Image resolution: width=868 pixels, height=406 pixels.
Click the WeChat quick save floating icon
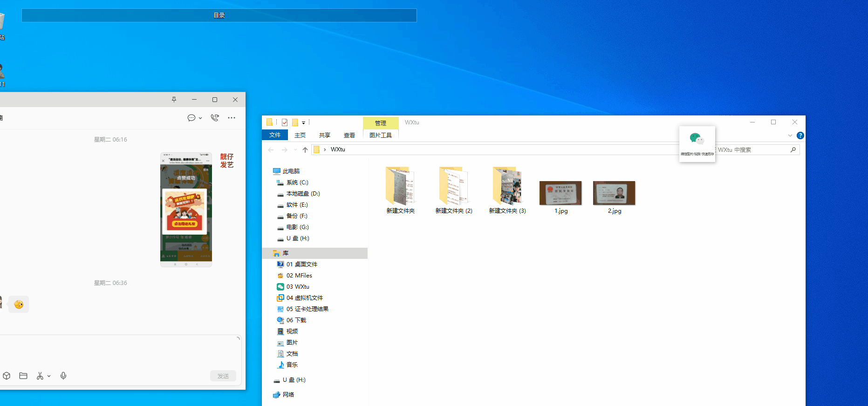coord(697,143)
